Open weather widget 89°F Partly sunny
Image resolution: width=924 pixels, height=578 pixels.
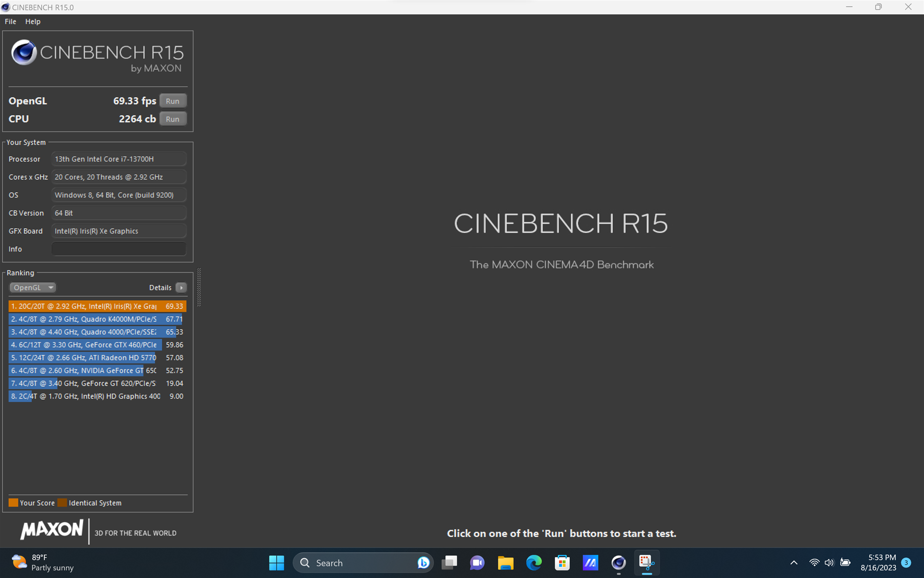(x=43, y=563)
